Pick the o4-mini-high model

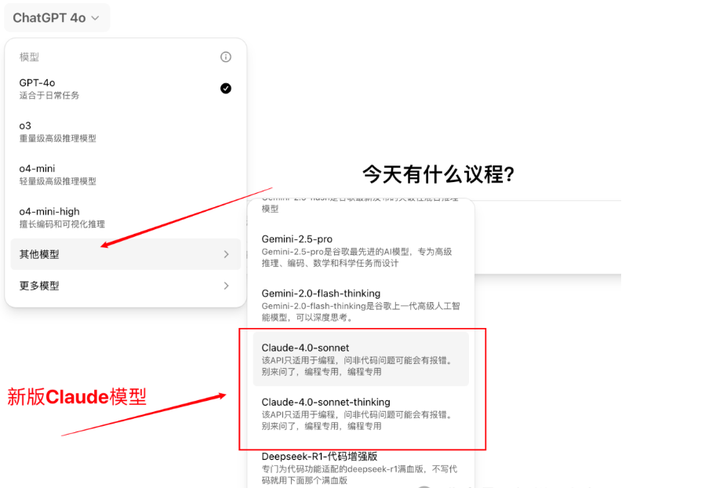tap(125, 218)
